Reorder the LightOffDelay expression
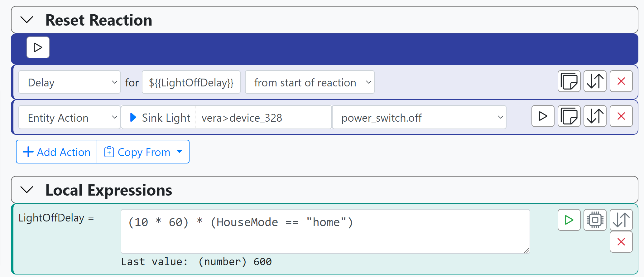The image size is (644, 277). pos(621,220)
